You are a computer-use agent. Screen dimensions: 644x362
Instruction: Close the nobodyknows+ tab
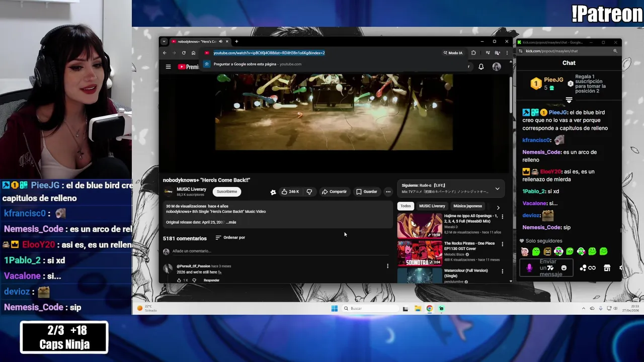227,42
